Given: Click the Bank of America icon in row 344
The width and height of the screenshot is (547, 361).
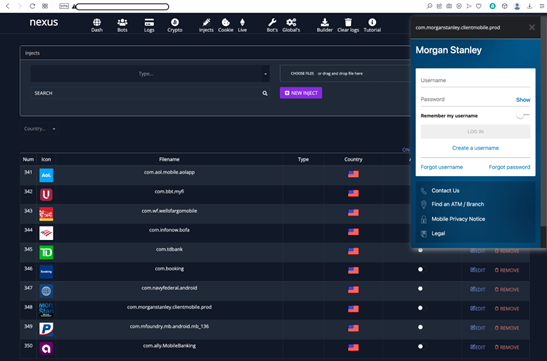Looking at the screenshot, I should 46,233.
